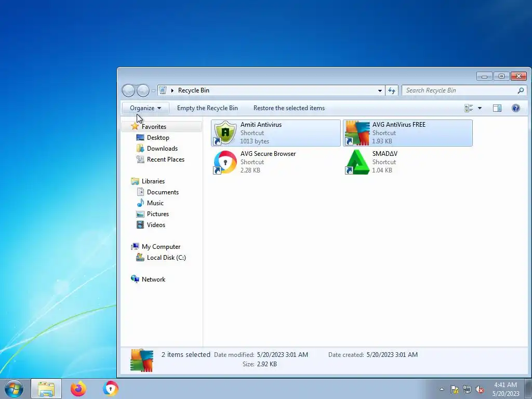The height and width of the screenshot is (399, 532).
Task: Click the Downloads folder icon
Action: (140, 148)
